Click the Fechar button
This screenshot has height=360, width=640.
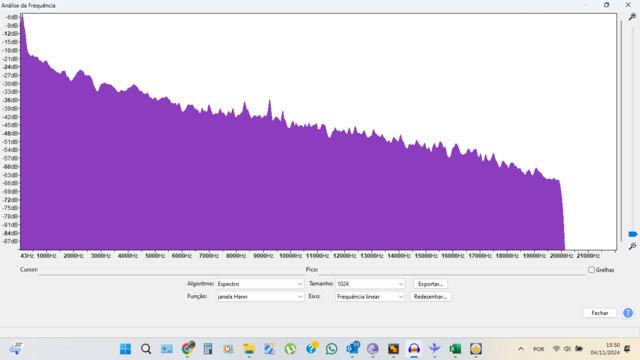[x=600, y=313]
